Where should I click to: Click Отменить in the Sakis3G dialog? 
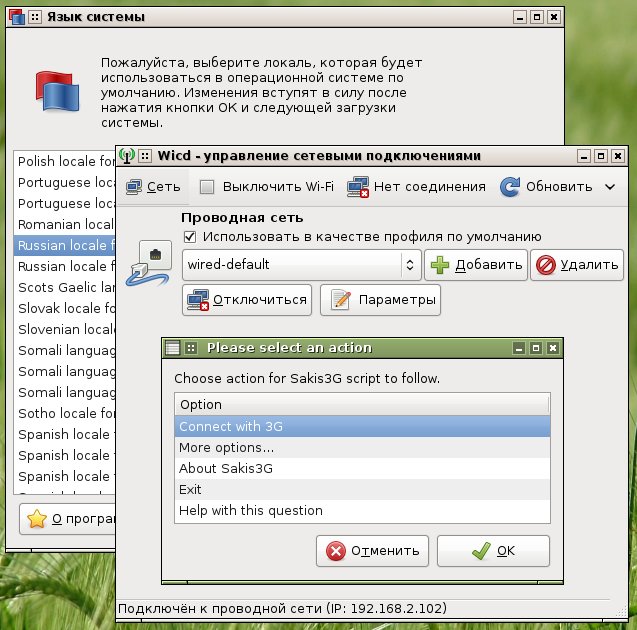(373, 551)
